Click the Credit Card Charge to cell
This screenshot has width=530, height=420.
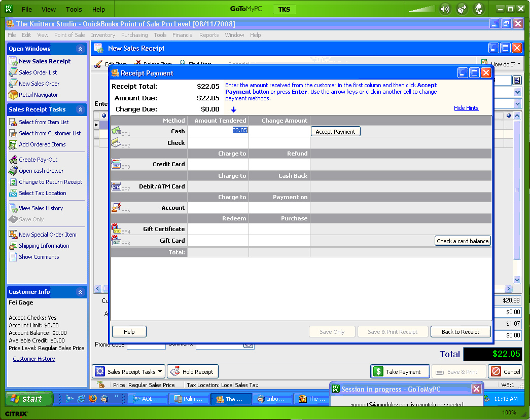pyautogui.click(x=218, y=164)
